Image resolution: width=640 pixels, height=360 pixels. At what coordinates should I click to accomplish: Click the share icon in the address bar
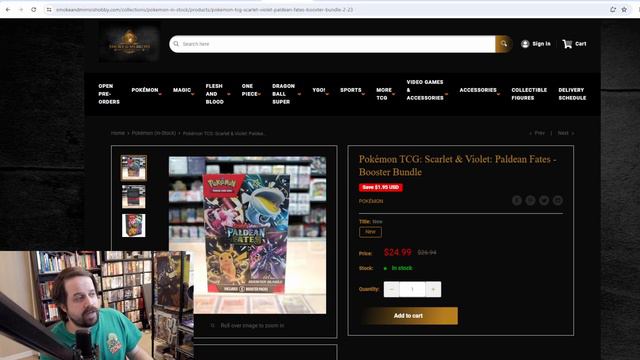[613, 9]
